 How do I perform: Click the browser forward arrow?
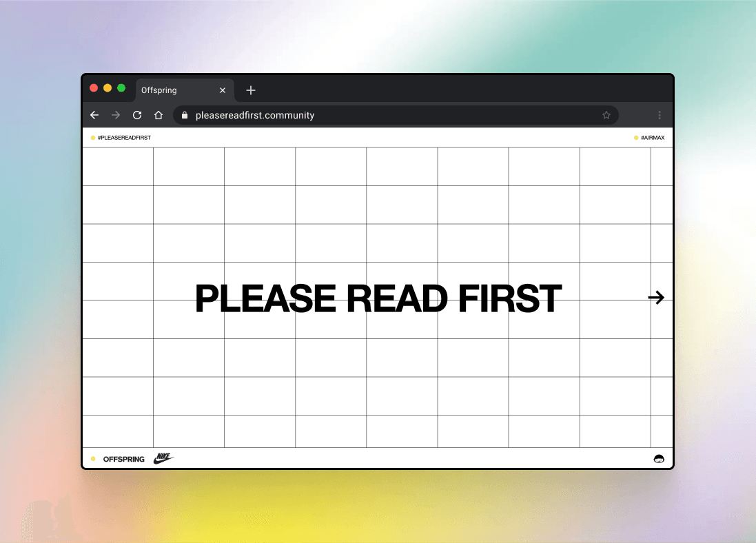pos(116,115)
